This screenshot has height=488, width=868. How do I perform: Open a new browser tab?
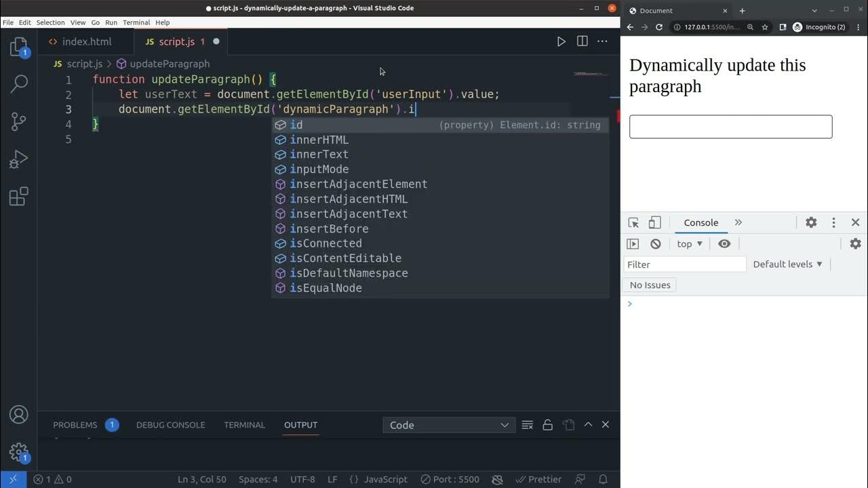(742, 10)
